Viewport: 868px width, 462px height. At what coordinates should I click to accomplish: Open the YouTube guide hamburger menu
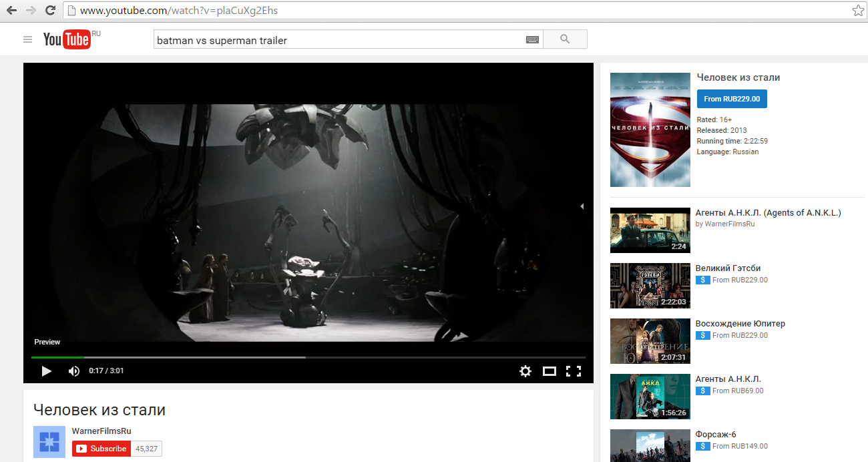click(x=27, y=39)
